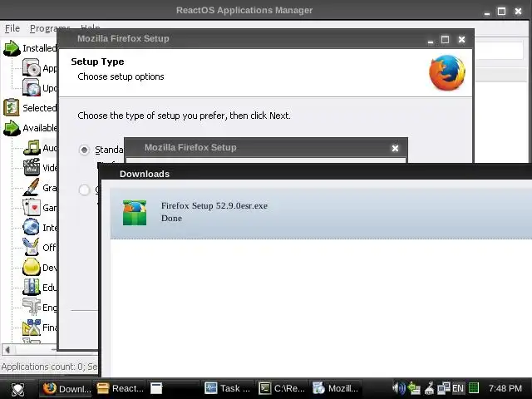Open the Programs menu in Applications Manager
Image resolution: width=532 pixels, height=399 pixels.
click(50, 28)
